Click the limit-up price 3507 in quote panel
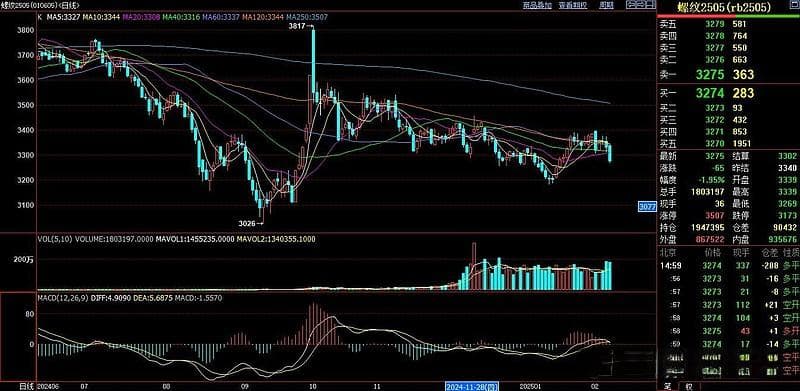The height and width of the screenshot is (391, 800). pyautogui.click(x=715, y=215)
